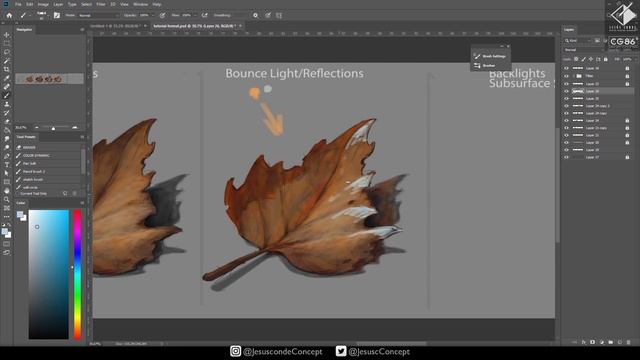Select the History Brush tool
The width and height of the screenshot is (640, 360).
(7, 113)
